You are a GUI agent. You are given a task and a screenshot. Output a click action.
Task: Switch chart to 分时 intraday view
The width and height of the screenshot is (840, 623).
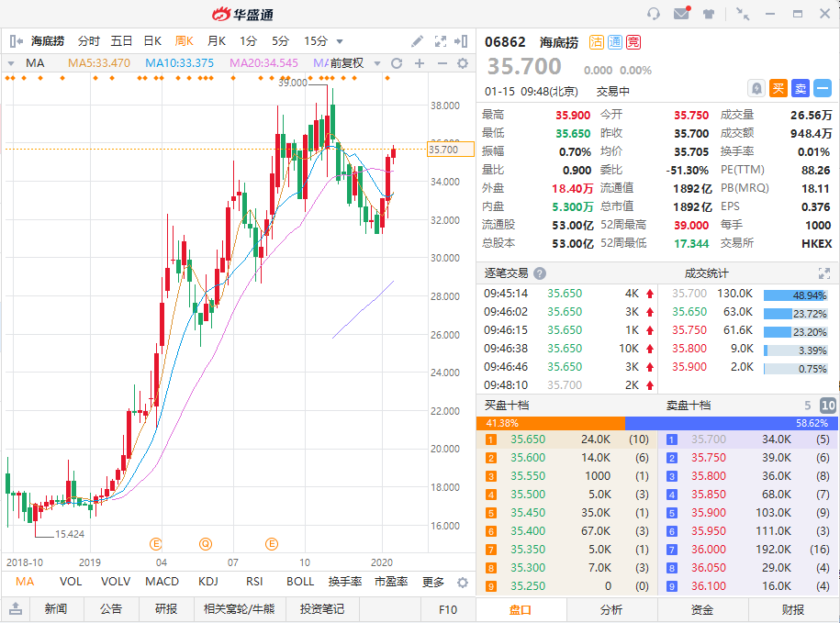(x=88, y=41)
